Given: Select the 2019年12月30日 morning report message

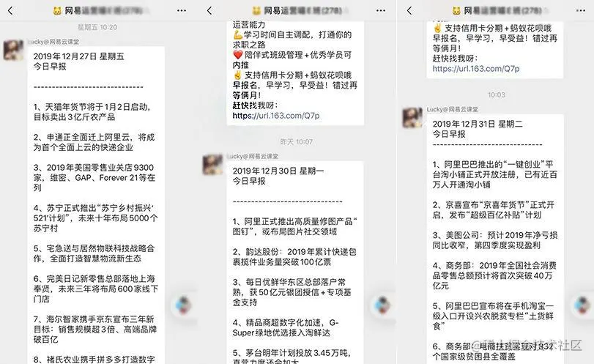Looking at the screenshot, I should [295, 262].
